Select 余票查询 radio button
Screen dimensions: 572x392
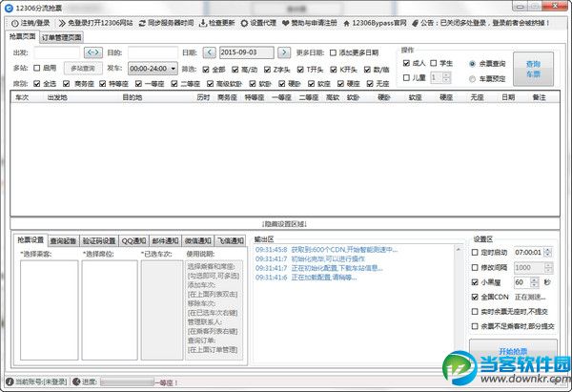click(472, 64)
